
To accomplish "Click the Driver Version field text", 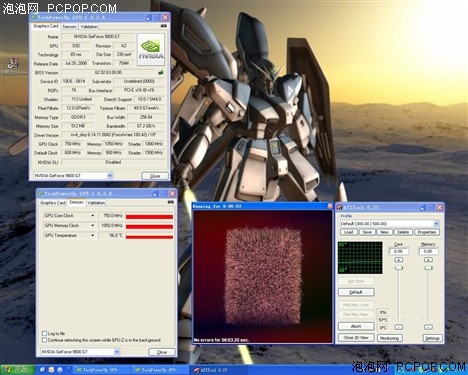I will coord(113,135).
